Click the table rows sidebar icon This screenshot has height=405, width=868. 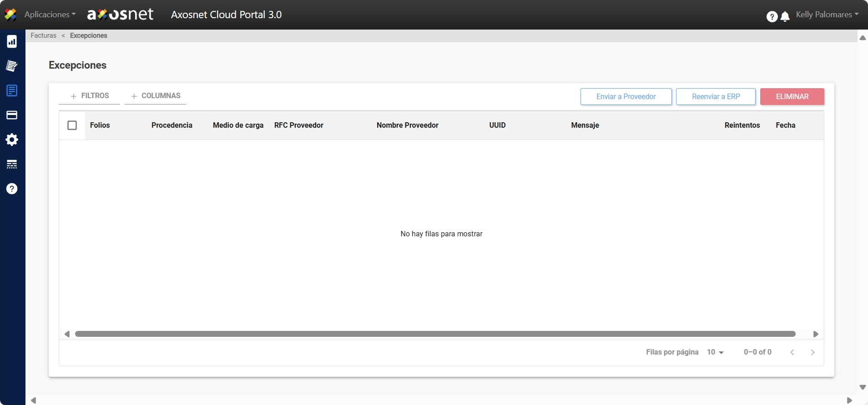tap(12, 164)
